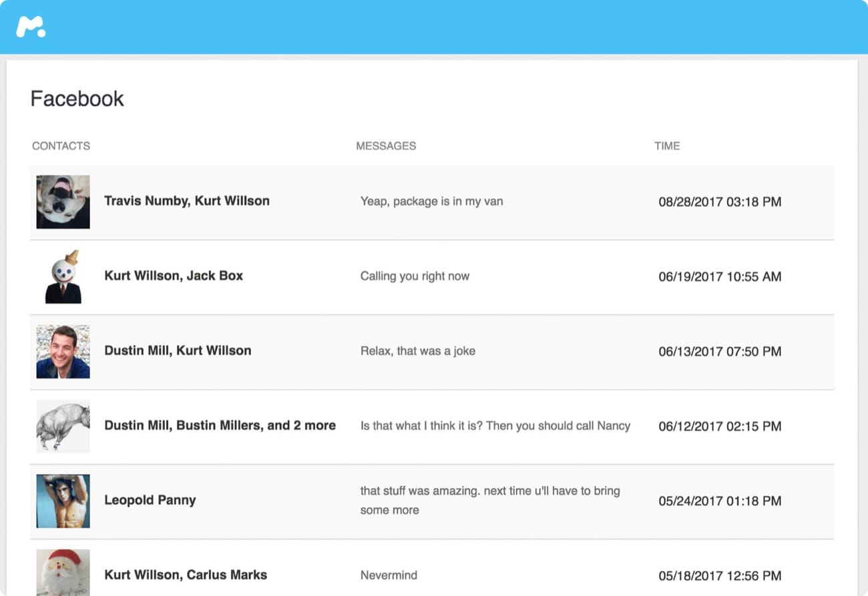
Task: Select message 'Yeap, package is in my van'
Action: coord(431,201)
